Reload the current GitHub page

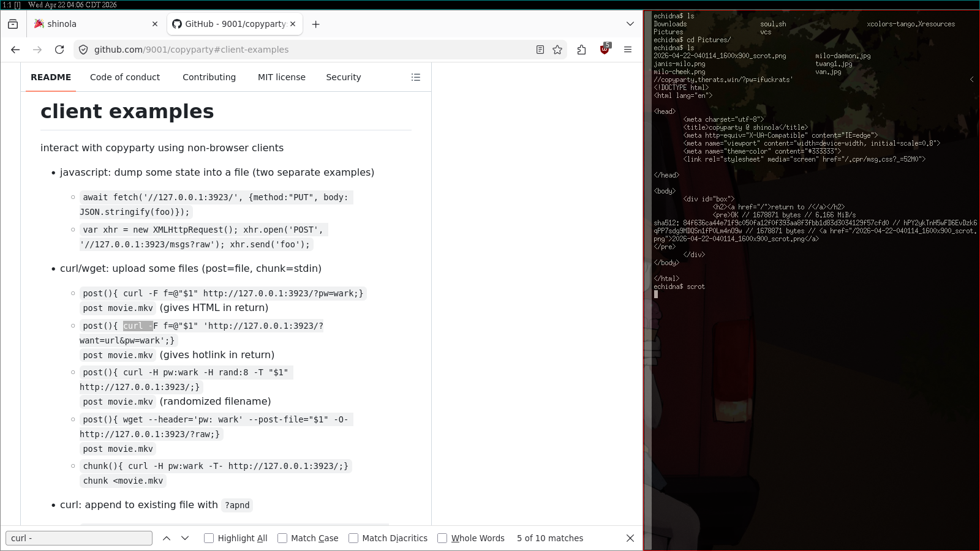(59, 50)
